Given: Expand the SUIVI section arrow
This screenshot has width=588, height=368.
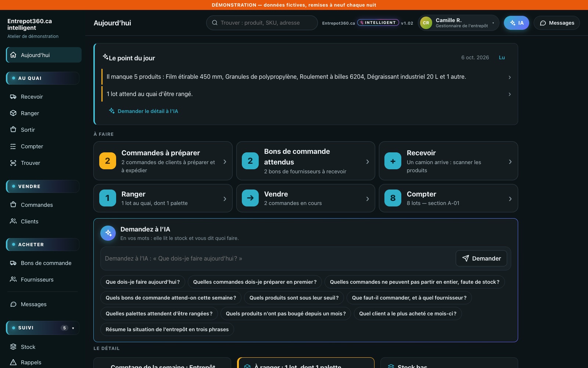Looking at the screenshot, I should click(73, 328).
